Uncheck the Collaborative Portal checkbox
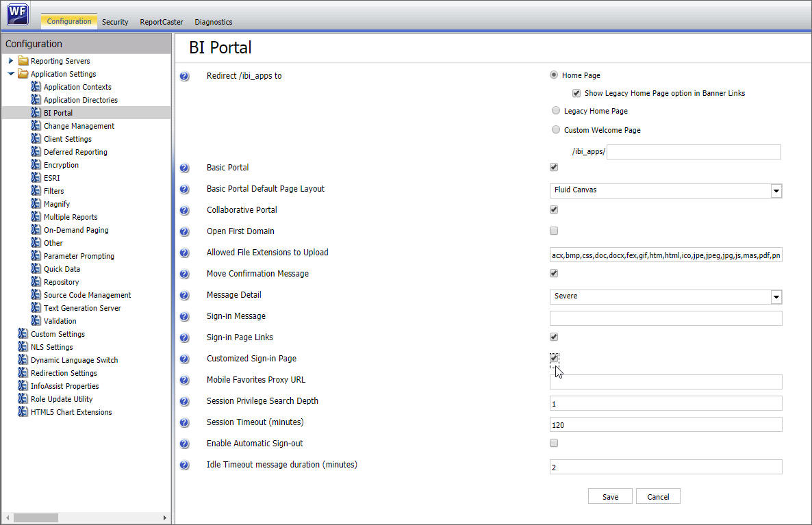The height and width of the screenshot is (525, 812). coord(553,209)
